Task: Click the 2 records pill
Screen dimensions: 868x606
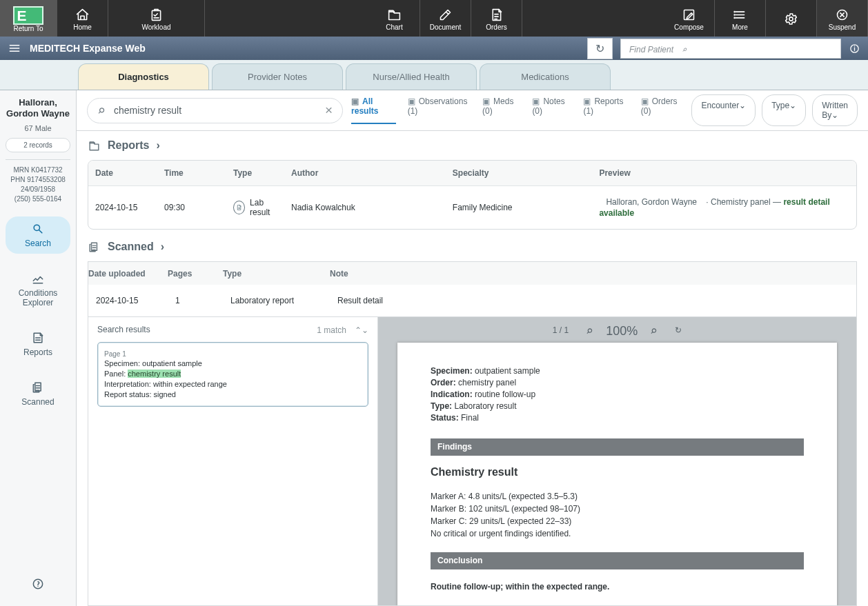Action: click(38, 145)
